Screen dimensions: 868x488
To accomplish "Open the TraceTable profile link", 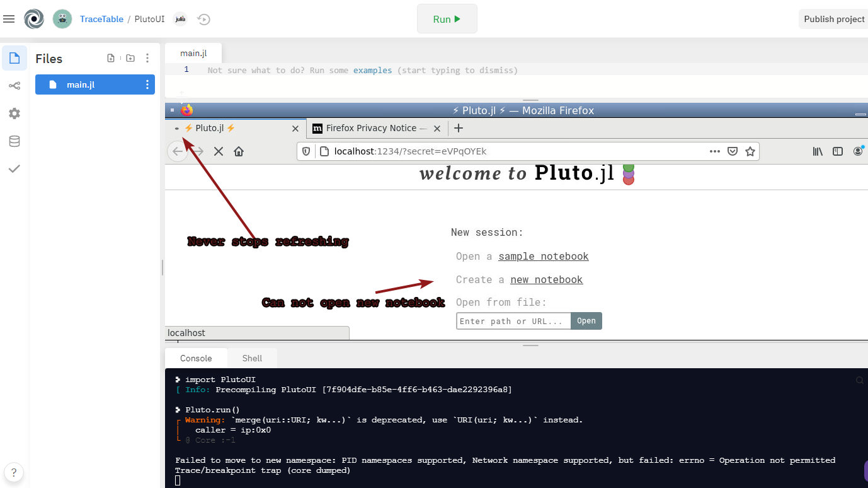I will (101, 19).
